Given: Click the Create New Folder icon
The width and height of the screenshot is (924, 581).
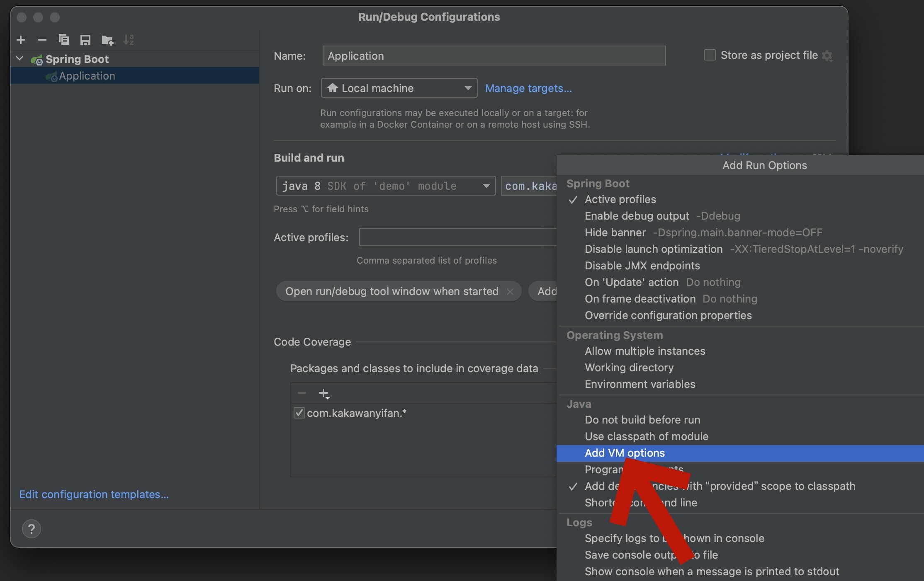Looking at the screenshot, I should 107,40.
